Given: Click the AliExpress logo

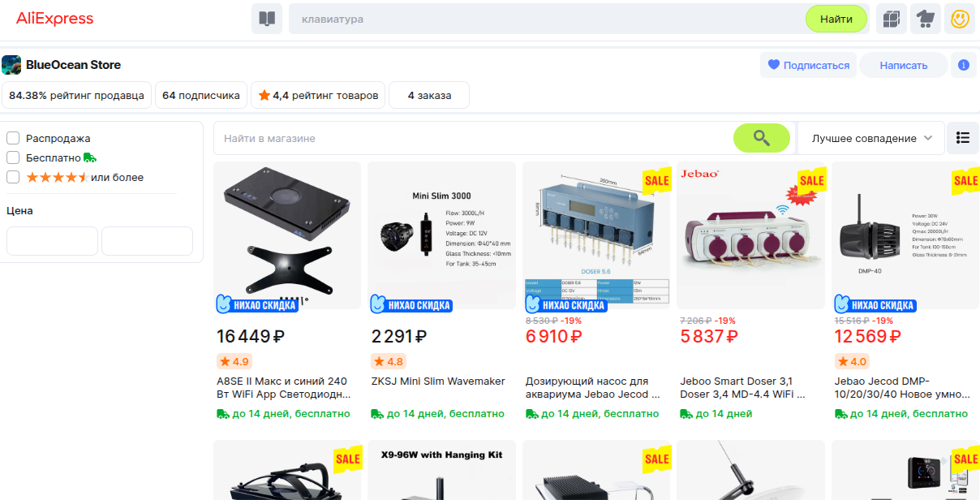Looking at the screenshot, I should pyautogui.click(x=54, y=19).
